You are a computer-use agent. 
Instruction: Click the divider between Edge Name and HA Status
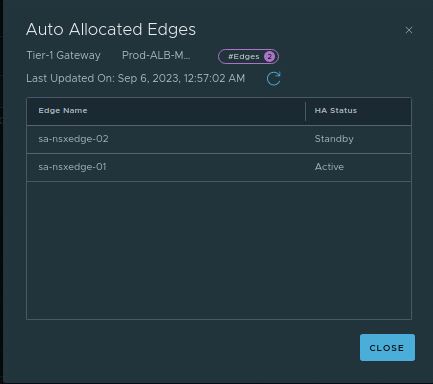click(305, 111)
